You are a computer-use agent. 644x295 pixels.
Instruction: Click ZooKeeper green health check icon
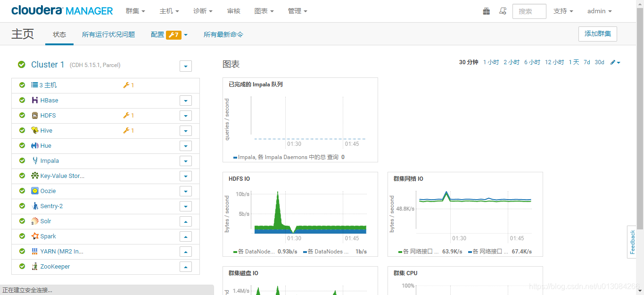coord(22,266)
